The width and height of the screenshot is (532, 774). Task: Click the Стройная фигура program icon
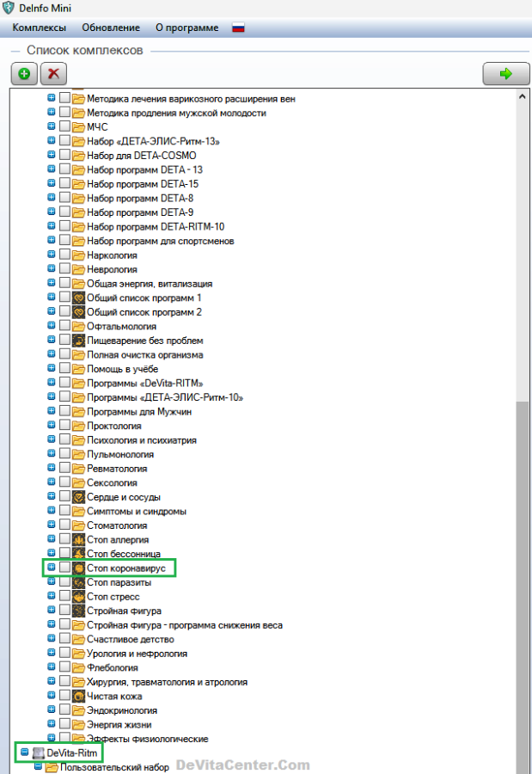point(78,611)
